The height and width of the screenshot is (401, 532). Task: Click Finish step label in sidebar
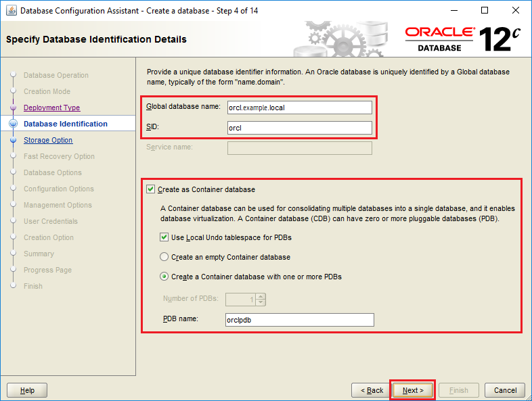point(33,287)
